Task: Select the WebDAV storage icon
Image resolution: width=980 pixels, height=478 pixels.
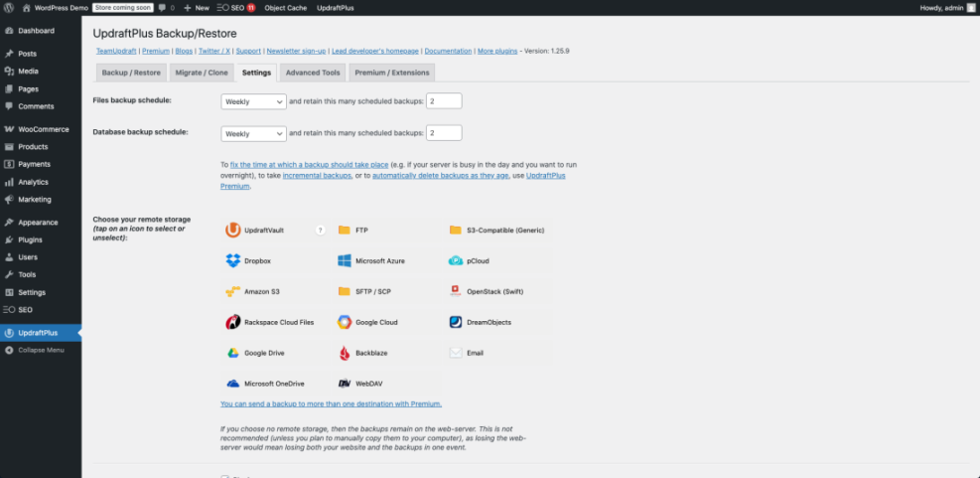Action: point(344,384)
